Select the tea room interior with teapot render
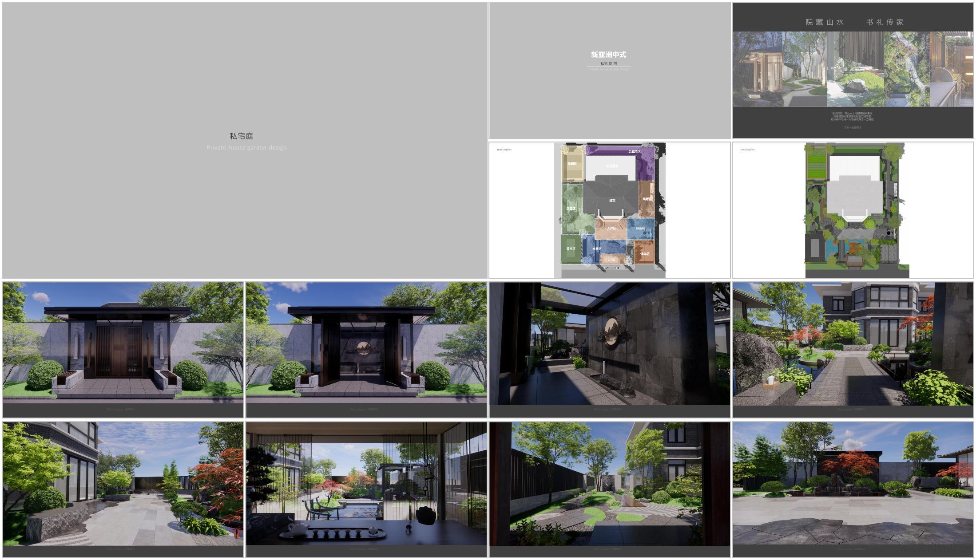 [366, 488]
